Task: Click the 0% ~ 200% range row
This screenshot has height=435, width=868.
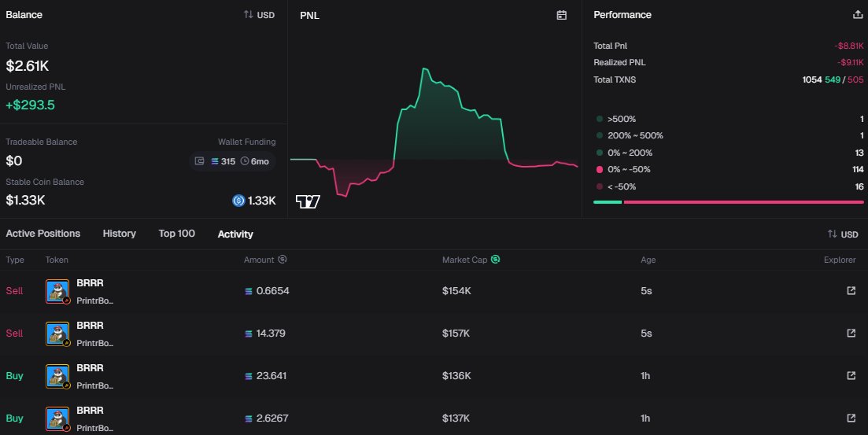Action: click(x=729, y=153)
